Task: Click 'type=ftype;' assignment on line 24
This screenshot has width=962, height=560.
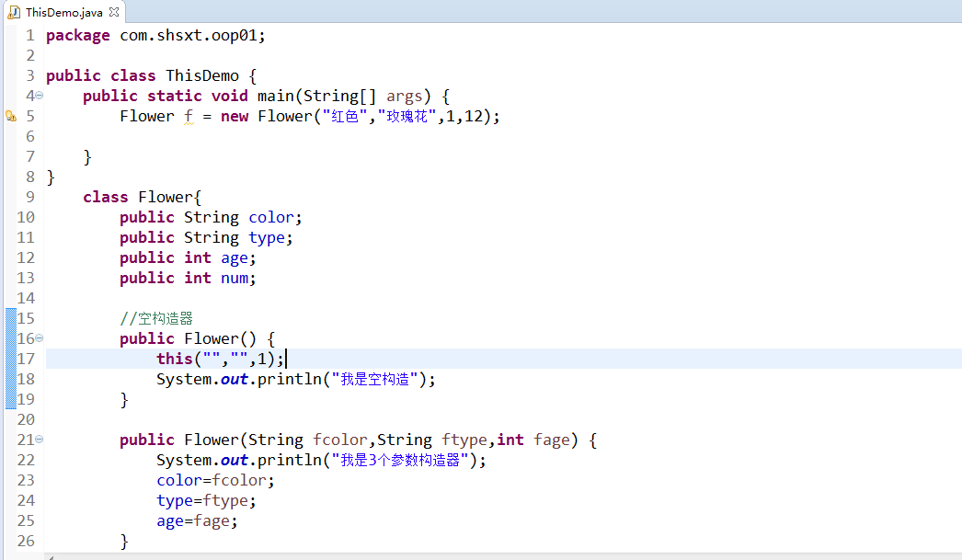Action: 206,500
